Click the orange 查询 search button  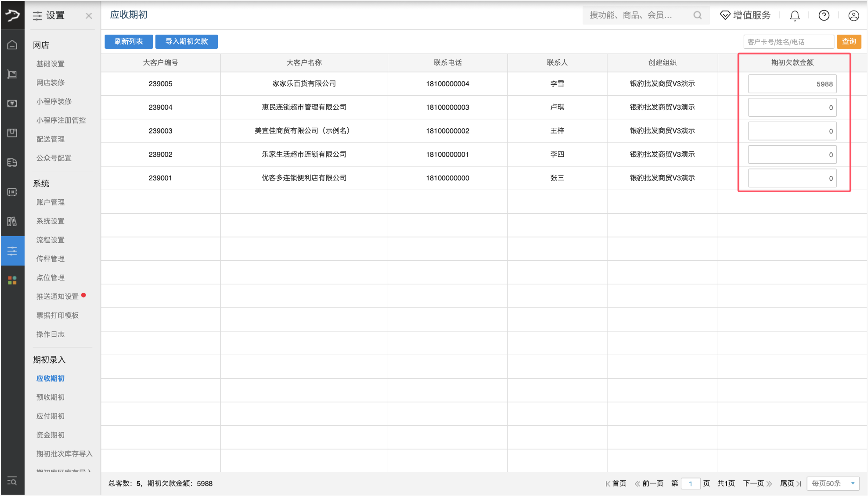[x=849, y=41]
